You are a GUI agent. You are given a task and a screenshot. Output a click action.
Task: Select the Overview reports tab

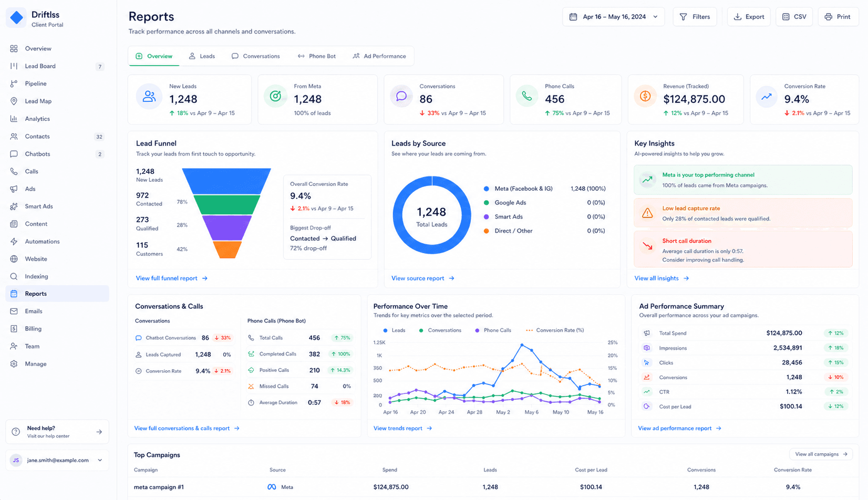(154, 56)
